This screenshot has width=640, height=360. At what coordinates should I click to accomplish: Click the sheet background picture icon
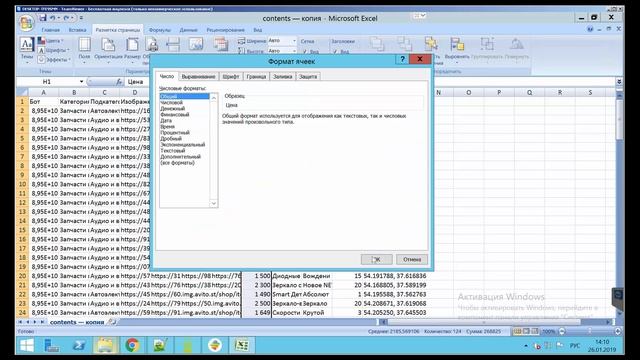tap(196, 45)
